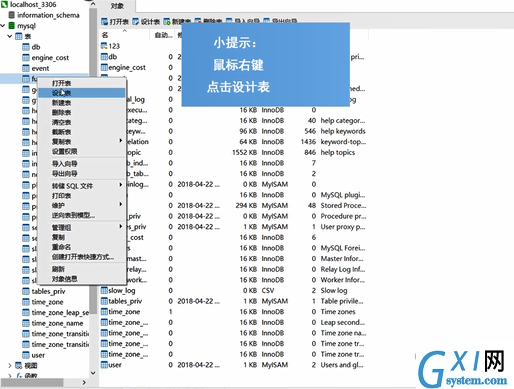Select the user row in the object list
Image resolution: width=514 pixels, height=389 pixels.
(111, 365)
